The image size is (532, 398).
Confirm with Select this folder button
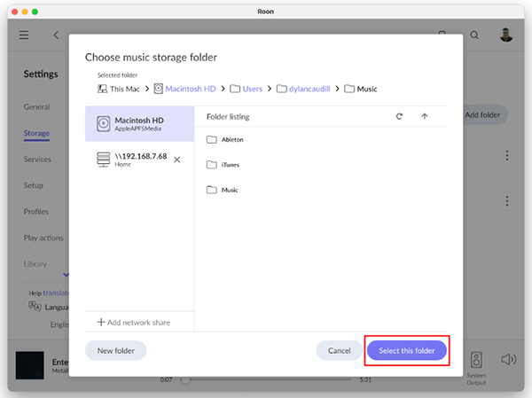pyautogui.click(x=406, y=350)
